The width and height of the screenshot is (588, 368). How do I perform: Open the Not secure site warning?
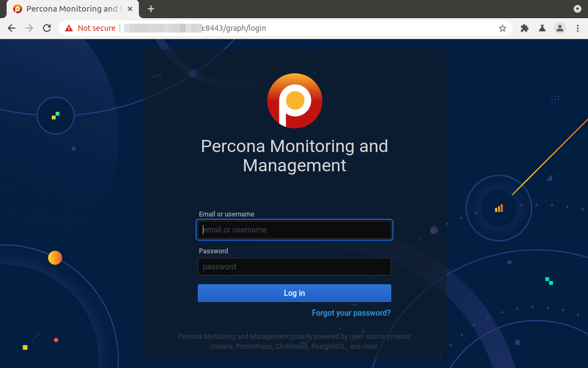[x=90, y=28]
